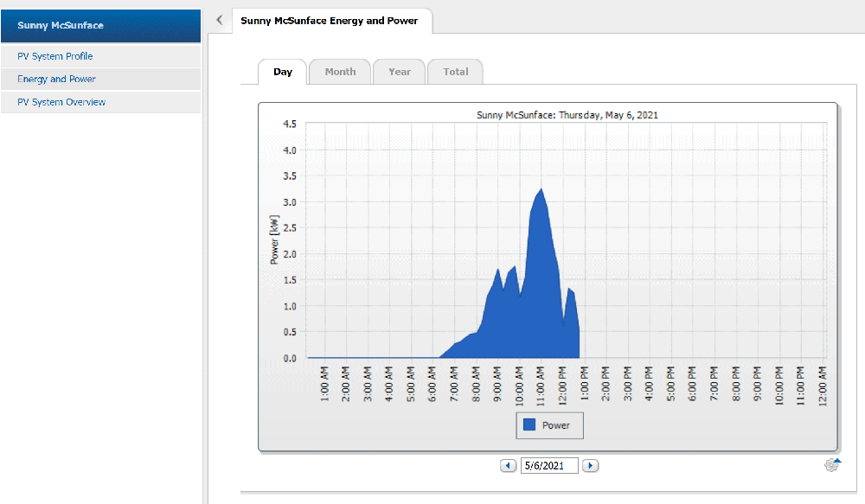The image size is (865, 504).
Task: Advance to the next day arrow
Action: coord(590,466)
